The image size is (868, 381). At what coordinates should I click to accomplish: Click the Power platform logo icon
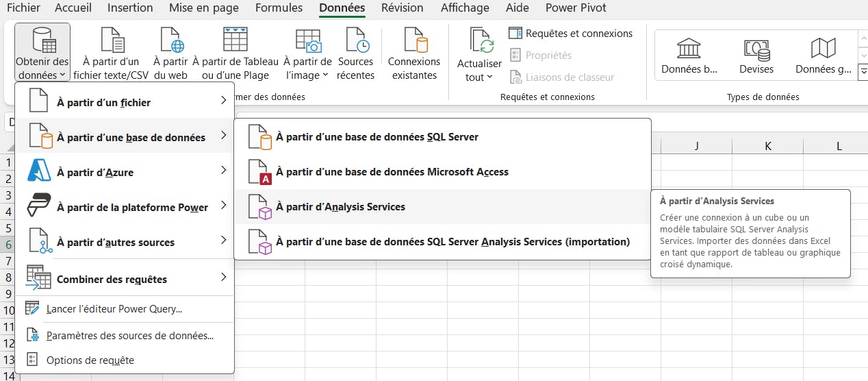(40, 205)
